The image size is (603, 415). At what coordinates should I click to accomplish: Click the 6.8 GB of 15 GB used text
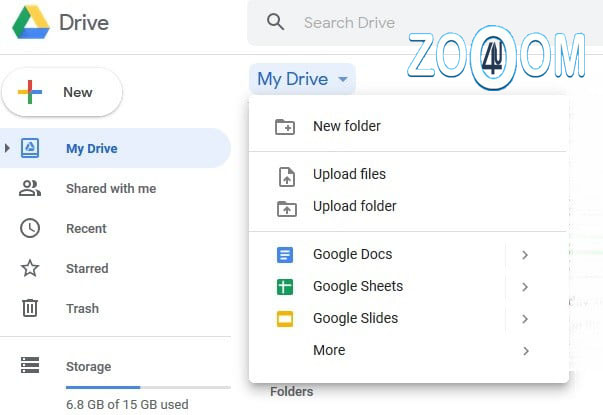click(127, 405)
